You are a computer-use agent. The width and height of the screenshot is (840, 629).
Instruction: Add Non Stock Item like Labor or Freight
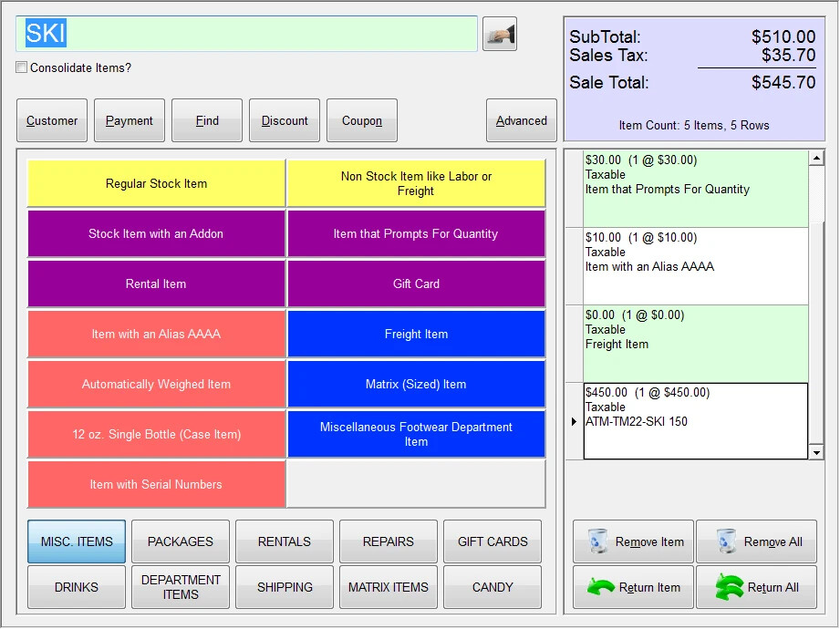click(416, 183)
